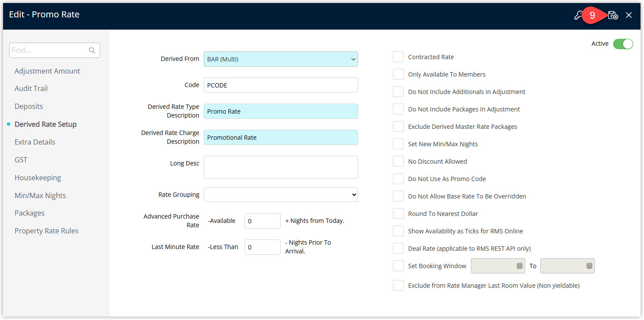Click booking window To date field
Viewport: 644px width, 320px height.
tap(567, 266)
